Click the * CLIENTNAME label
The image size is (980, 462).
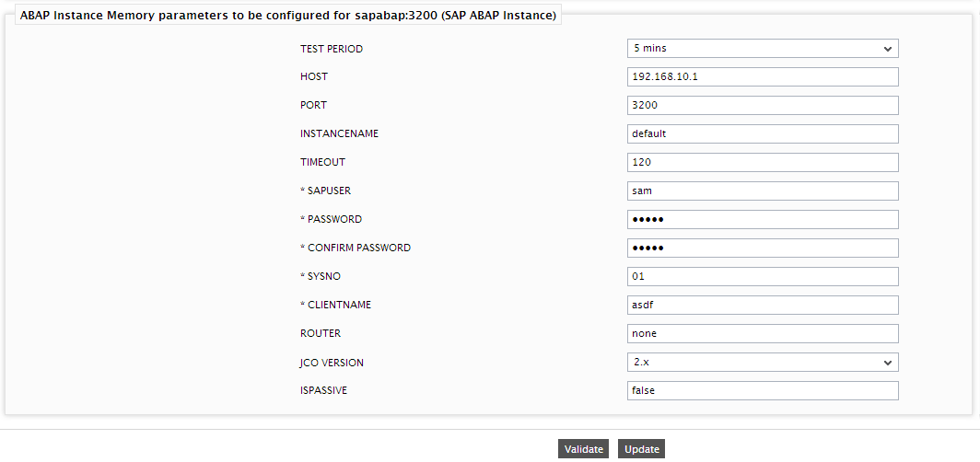coord(335,305)
